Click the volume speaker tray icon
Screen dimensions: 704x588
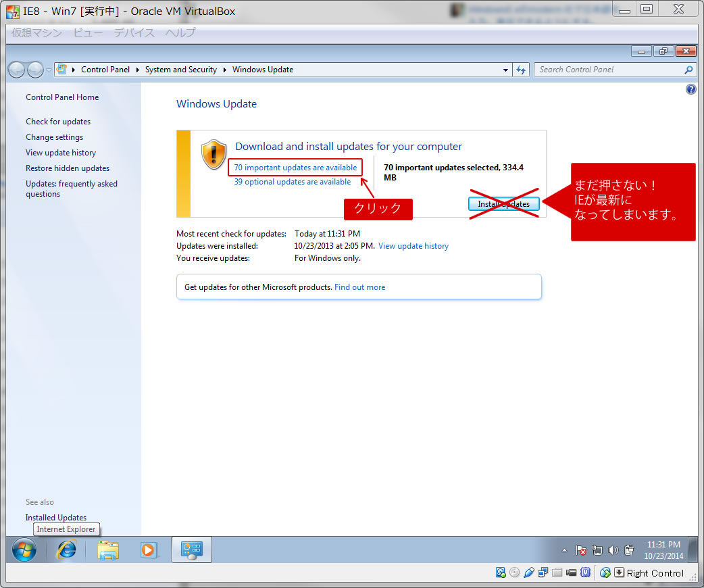coord(613,550)
